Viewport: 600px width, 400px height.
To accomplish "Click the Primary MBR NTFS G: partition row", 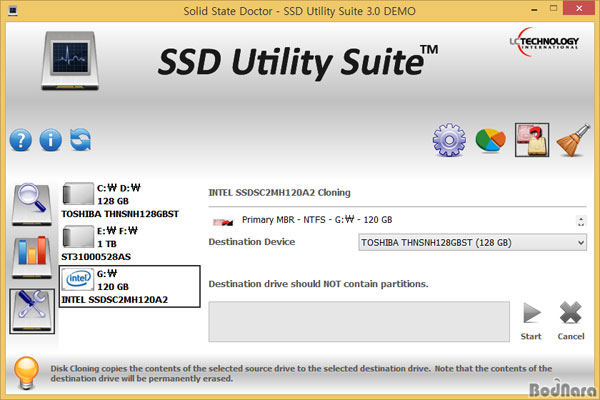I will pos(392,220).
